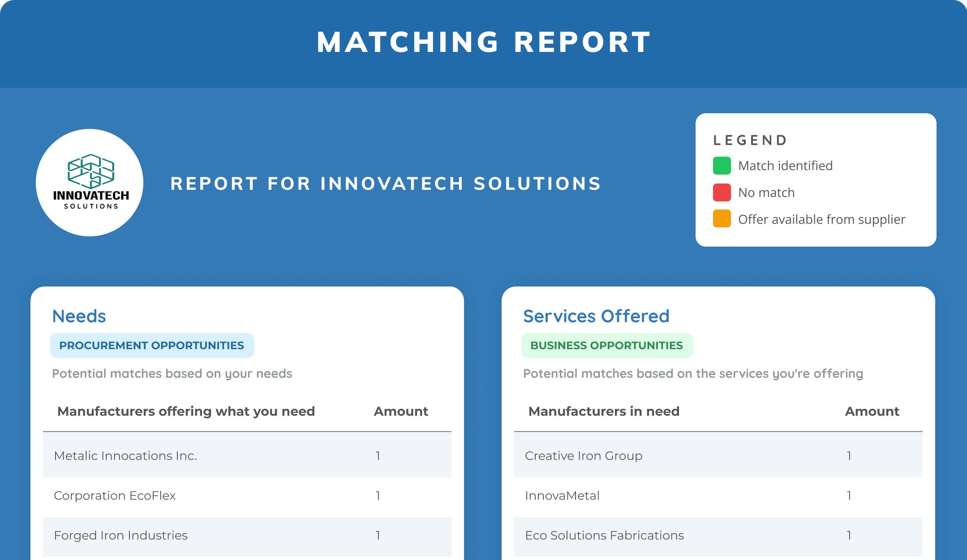Click the Matching Report title
Image resolution: width=967 pixels, height=560 pixels.
pos(484,43)
